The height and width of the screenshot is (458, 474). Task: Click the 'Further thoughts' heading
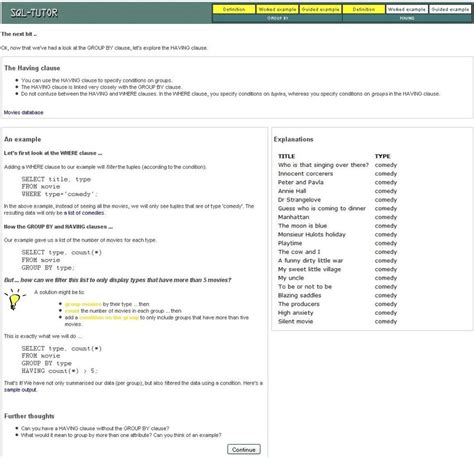[x=29, y=416]
